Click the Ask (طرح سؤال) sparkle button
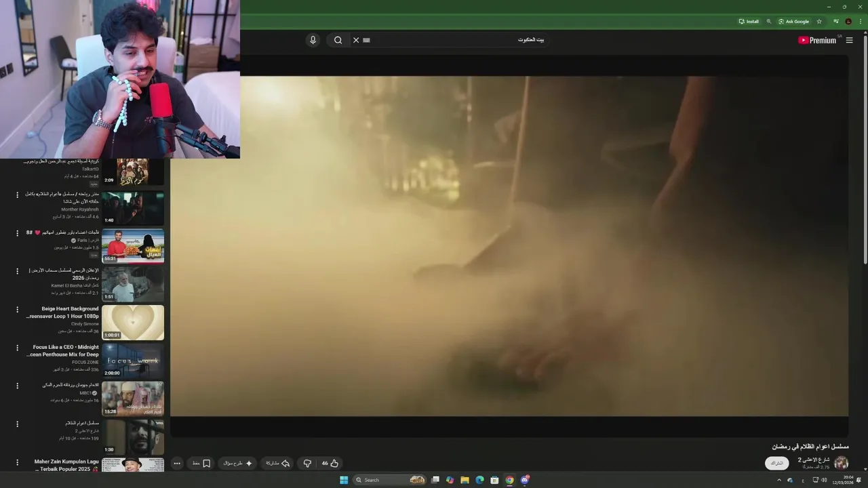Screen dimensions: 868x488 click(239, 464)
